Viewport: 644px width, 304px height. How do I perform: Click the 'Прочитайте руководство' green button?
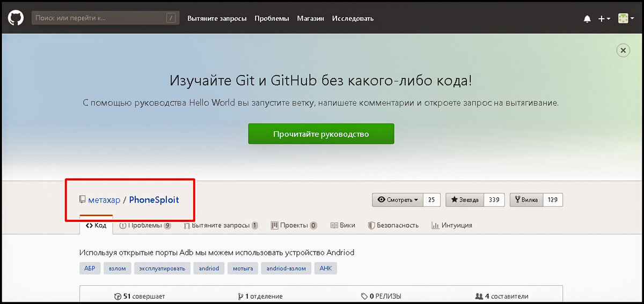tap(321, 134)
